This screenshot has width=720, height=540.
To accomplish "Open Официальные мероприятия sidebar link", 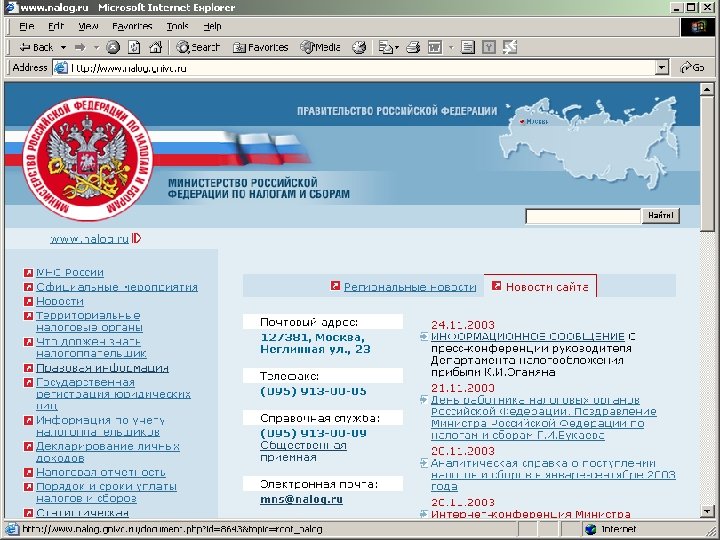I will [x=117, y=287].
